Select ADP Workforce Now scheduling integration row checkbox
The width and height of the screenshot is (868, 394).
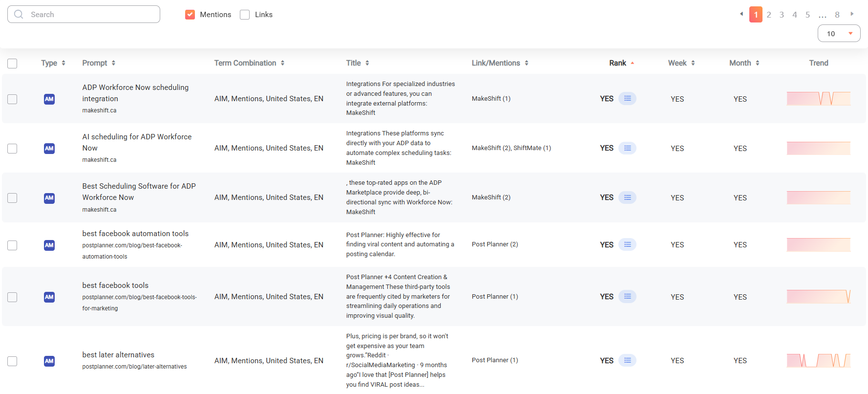tap(12, 99)
